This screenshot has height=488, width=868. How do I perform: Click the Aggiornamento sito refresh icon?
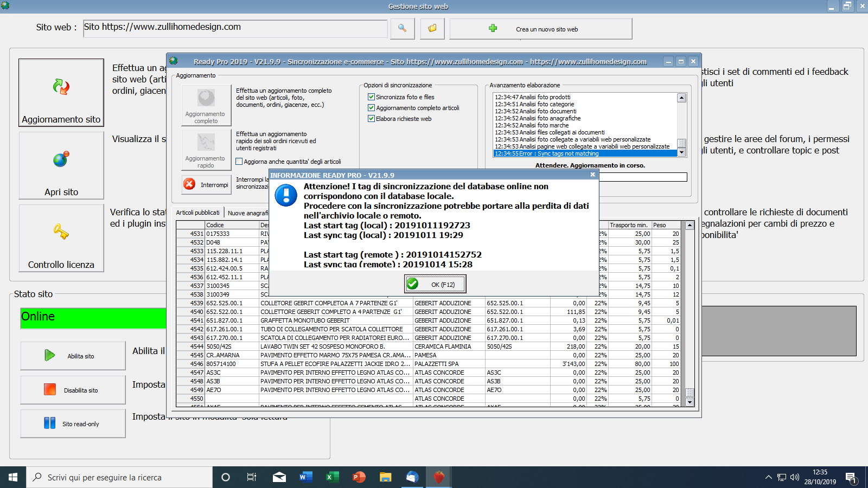61,87
